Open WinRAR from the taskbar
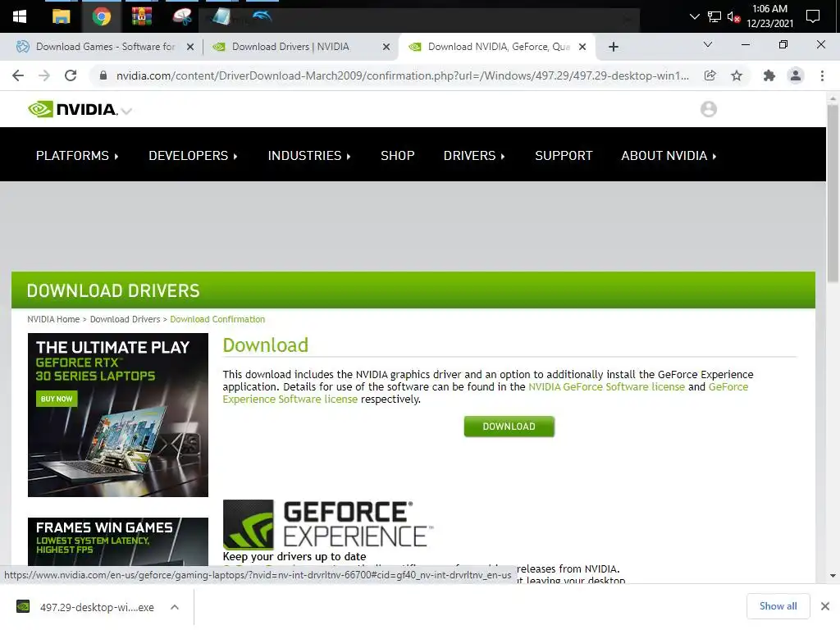The width and height of the screenshot is (840, 630). pos(141,16)
